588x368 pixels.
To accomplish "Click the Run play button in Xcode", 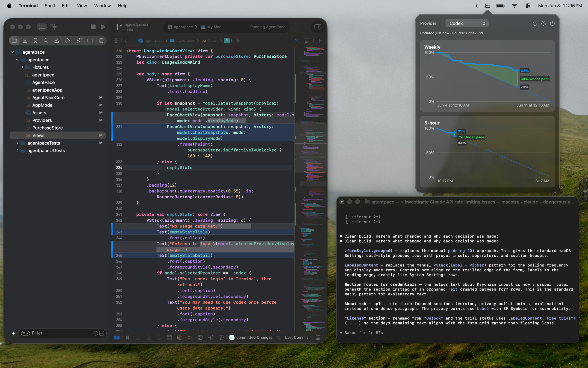I will point(103,27).
